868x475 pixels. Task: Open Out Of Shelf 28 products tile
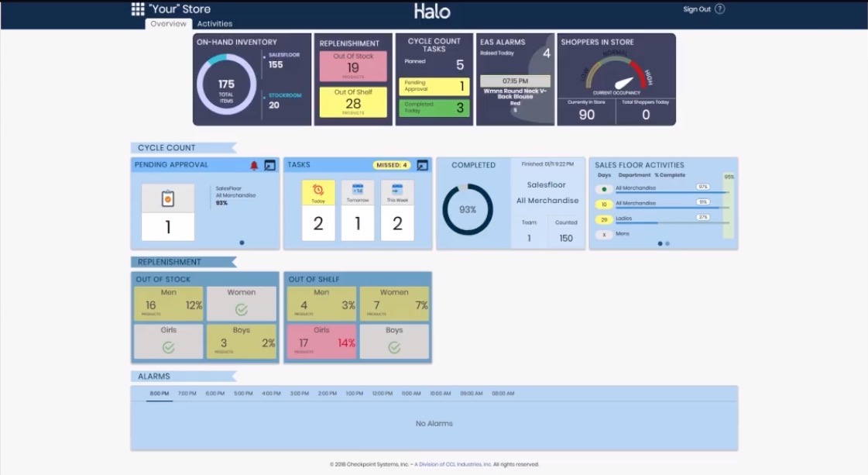pyautogui.click(x=353, y=102)
